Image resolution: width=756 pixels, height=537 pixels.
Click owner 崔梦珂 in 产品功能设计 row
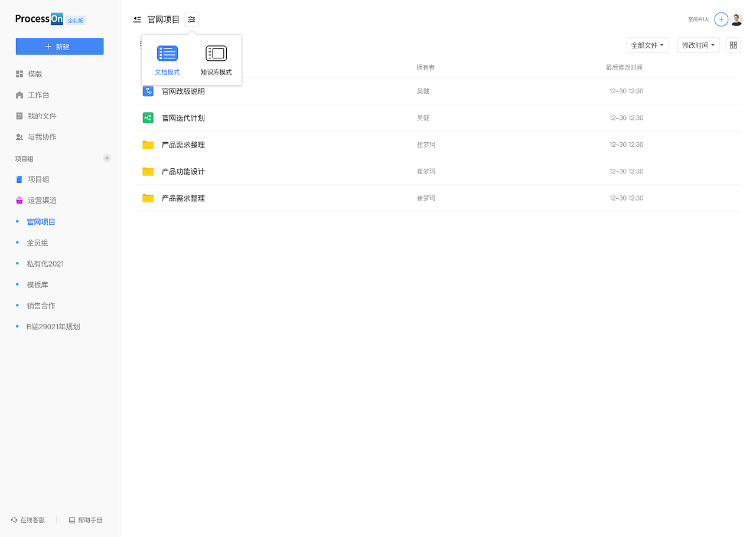click(x=426, y=172)
